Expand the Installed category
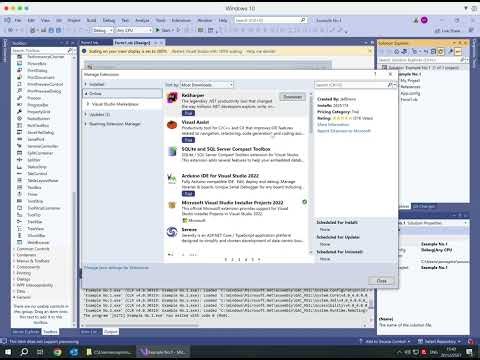Screen dimensions: 480x360 tap(86, 84)
